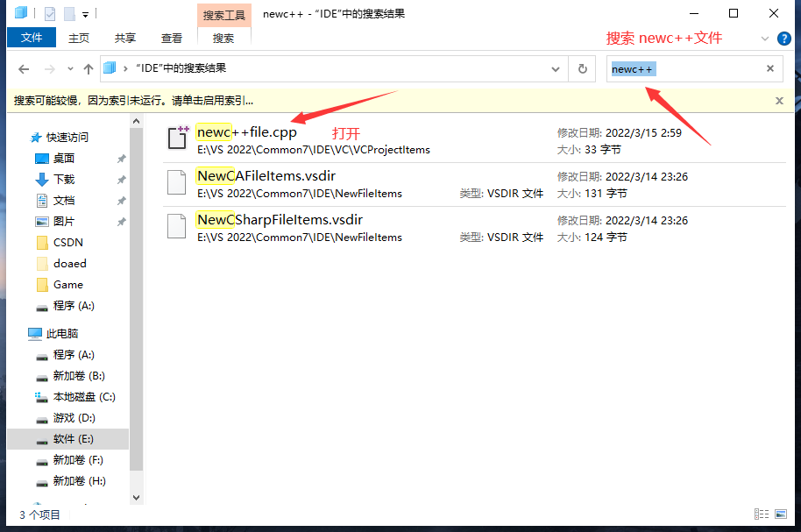Viewport: 801px width, 532px height.
Task: Click the navigation pane scroll down arrow
Action: (136, 497)
